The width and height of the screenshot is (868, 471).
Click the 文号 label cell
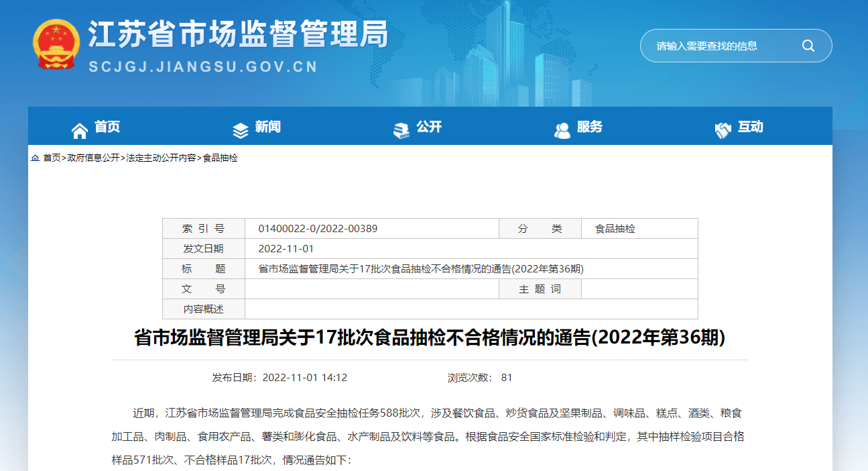point(204,289)
